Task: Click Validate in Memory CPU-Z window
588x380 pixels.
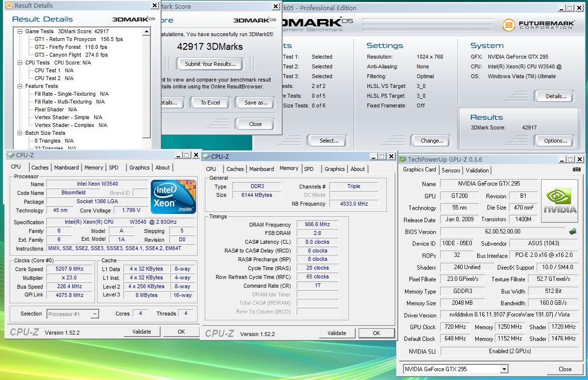Action: click(337, 333)
